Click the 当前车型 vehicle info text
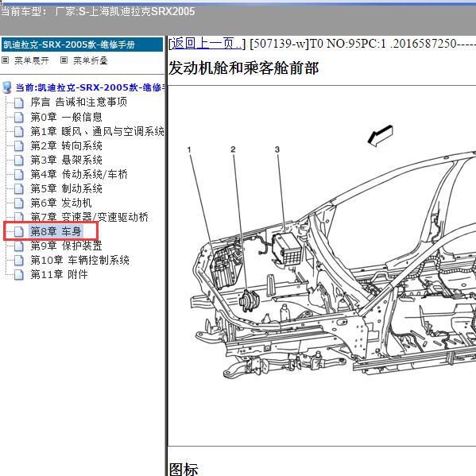The width and height of the screenshot is (476, 476). pos(98,12)
